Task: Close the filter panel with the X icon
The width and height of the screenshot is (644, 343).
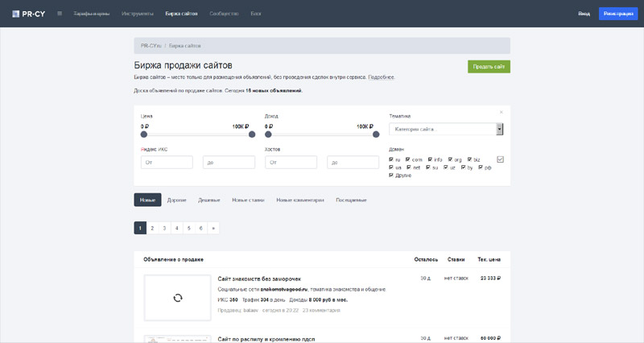Action: coord(501,112)
